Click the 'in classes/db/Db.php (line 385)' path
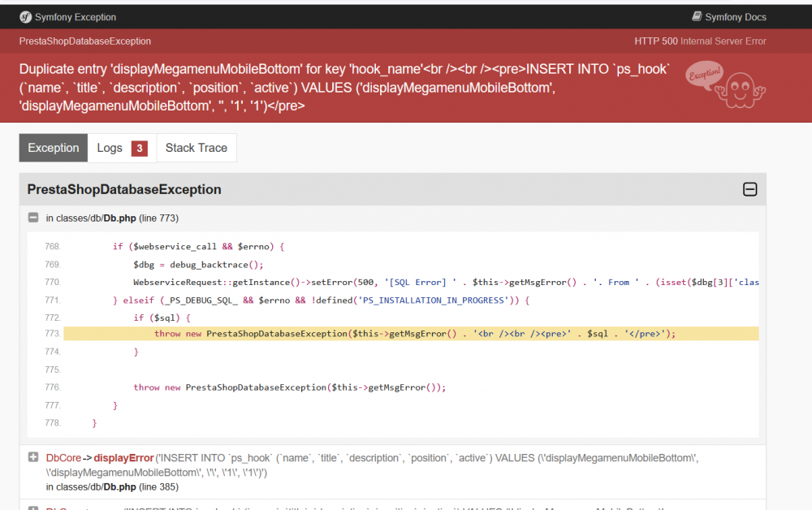The height and width of the screenshot is (510, 812). coord(112,487)
